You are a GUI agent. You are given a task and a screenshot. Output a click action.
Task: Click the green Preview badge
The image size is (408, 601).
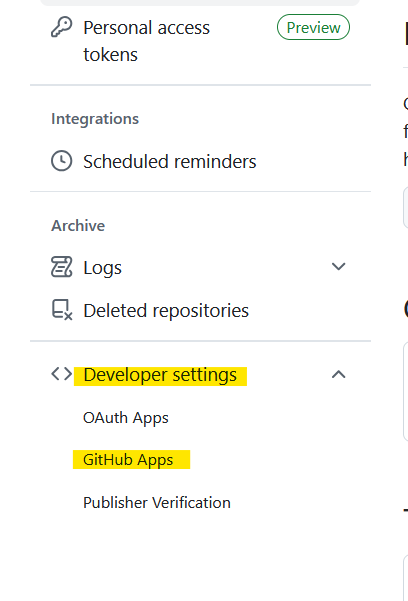(313, 27)
